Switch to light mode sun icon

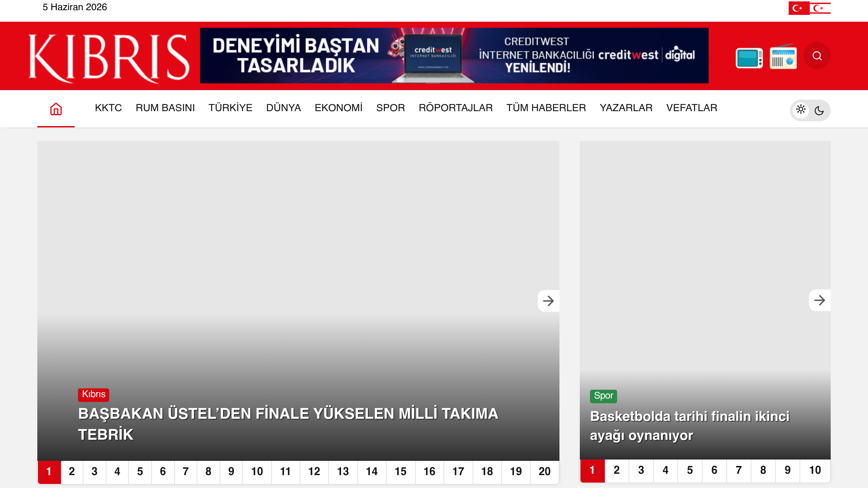click(801, 109)
